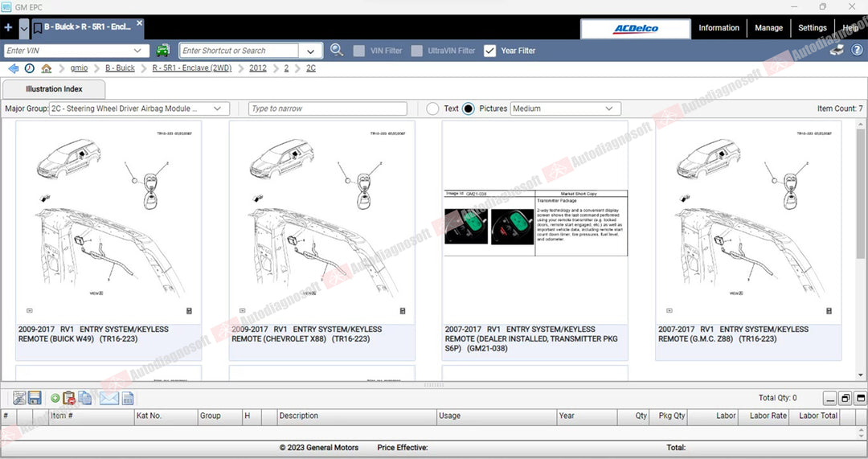The image size is (868, 459).
Task: Minimize the picklist panel
Action: point(829,398)
